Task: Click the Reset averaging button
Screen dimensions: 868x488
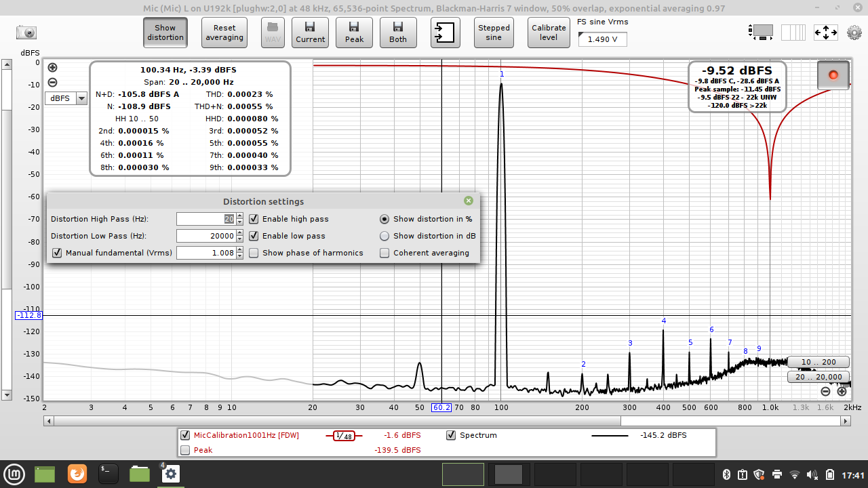Action: point(224,33)
